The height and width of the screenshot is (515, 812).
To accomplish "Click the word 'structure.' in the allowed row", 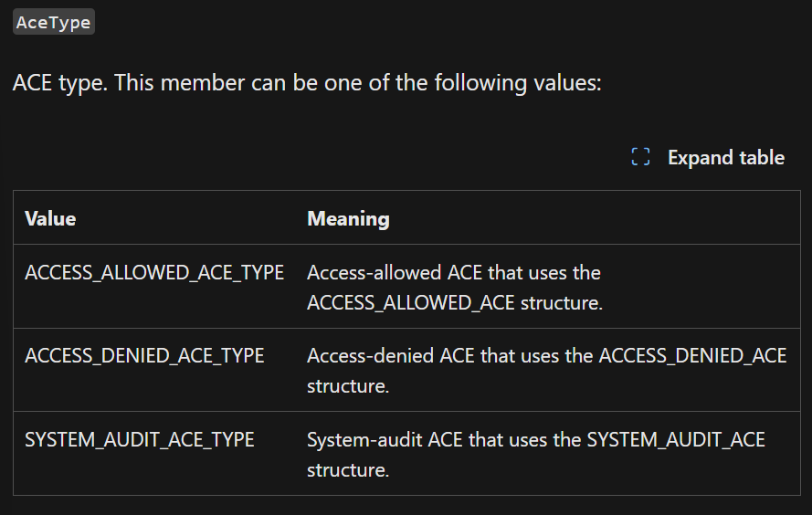I will (562, 303).
